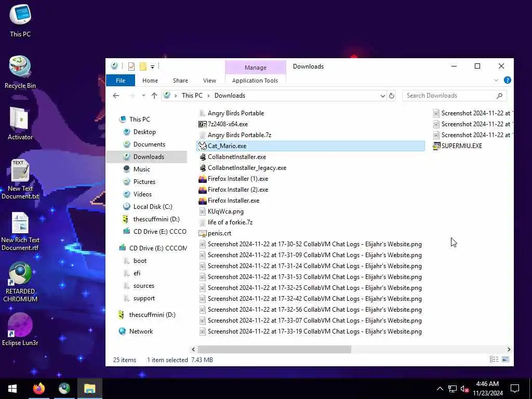Image resolution: width=532 pixels, height=399 pixels.
Task: Click Downloads breadcrumb in address bar
Action: coord(230,96)
